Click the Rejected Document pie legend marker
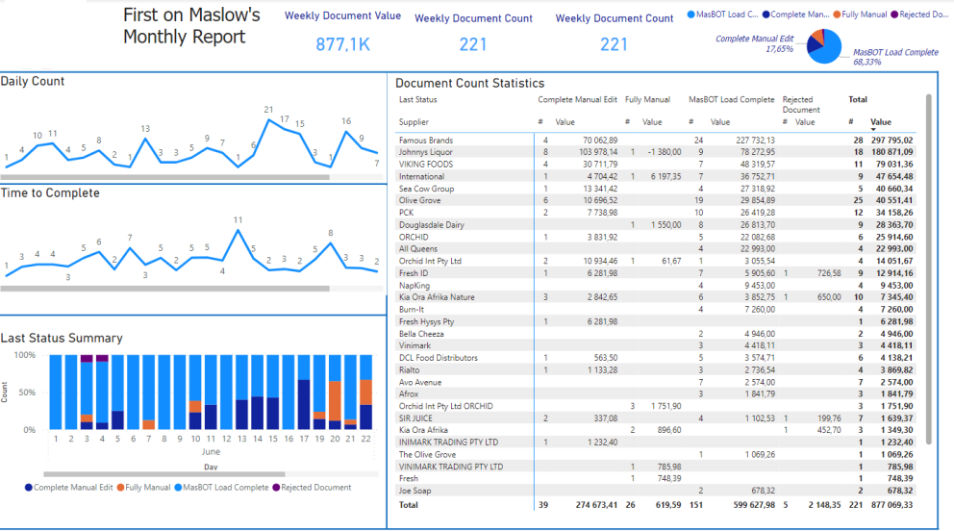Screen dimensions: 954x531 coord(894,15)
